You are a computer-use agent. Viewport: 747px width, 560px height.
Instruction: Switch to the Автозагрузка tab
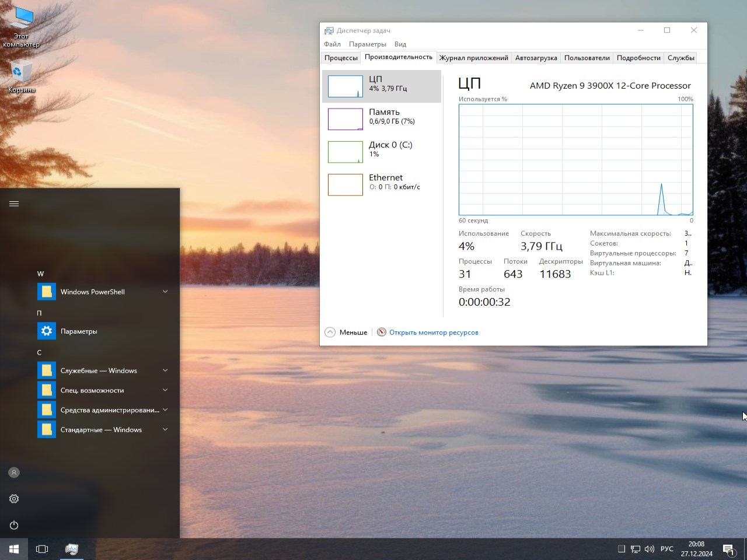[x=536, y=58]
